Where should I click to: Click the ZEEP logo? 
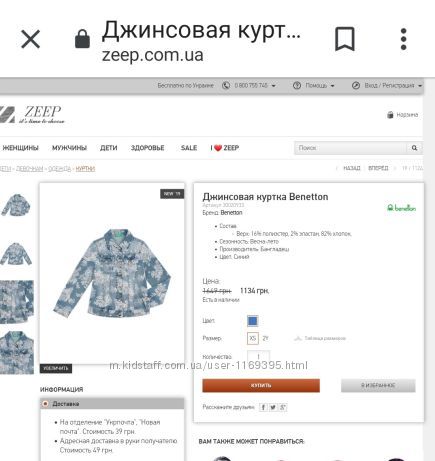32,114
